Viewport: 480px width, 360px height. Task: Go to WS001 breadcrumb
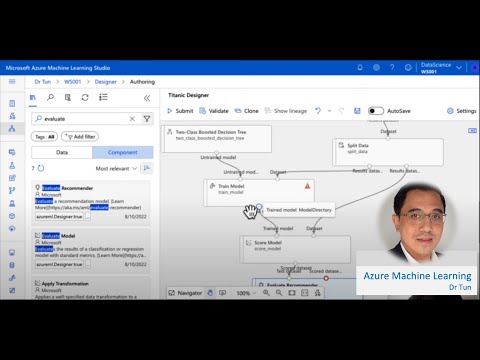click(72, 82)
